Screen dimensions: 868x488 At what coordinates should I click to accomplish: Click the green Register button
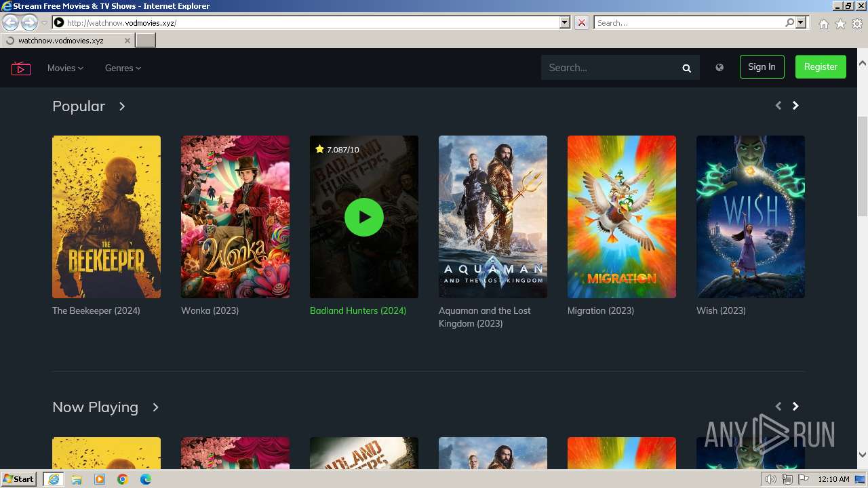[821, 66]
